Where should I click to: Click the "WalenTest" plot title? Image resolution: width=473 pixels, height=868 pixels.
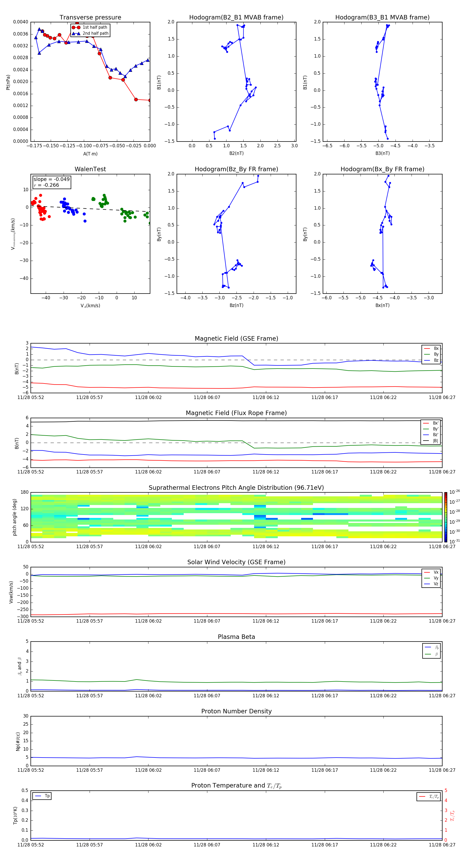pyautogui.click(x=90, y=169)
